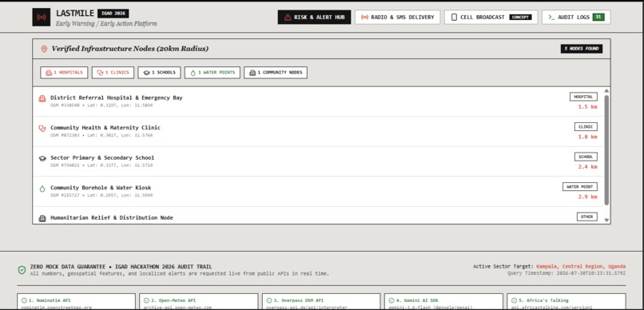This screenshot has width=644, height=310.
Task: Click the Verified Infrastructure Nodes heading
Action: coord(129,49)
